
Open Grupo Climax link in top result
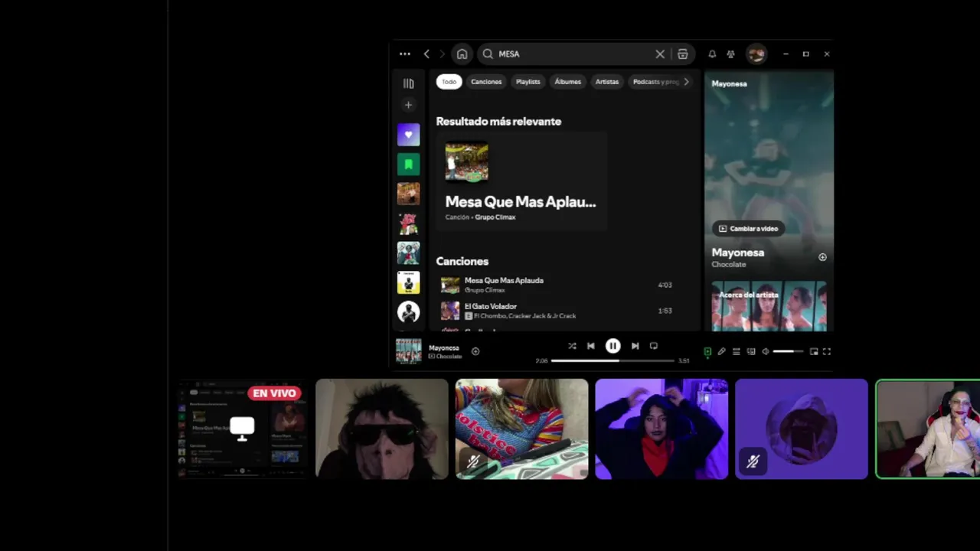pos(495,217)
